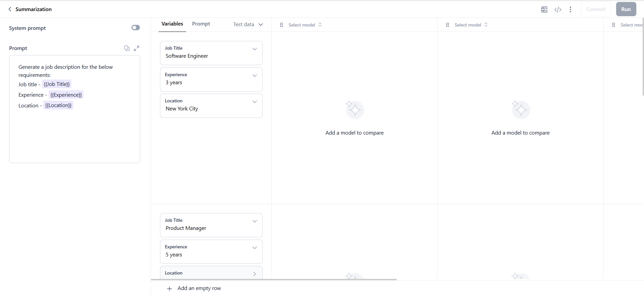Expand the collapsed Location field in second row

coord(255,274)
